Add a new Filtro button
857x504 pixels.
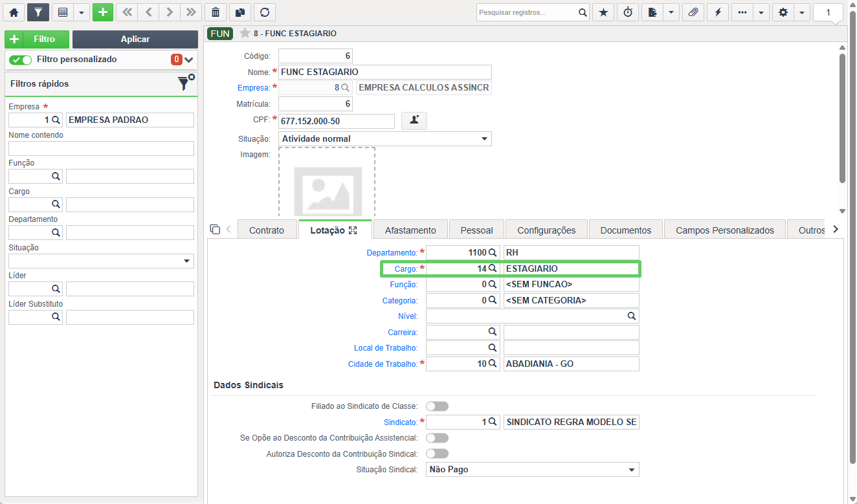[37, 39]
